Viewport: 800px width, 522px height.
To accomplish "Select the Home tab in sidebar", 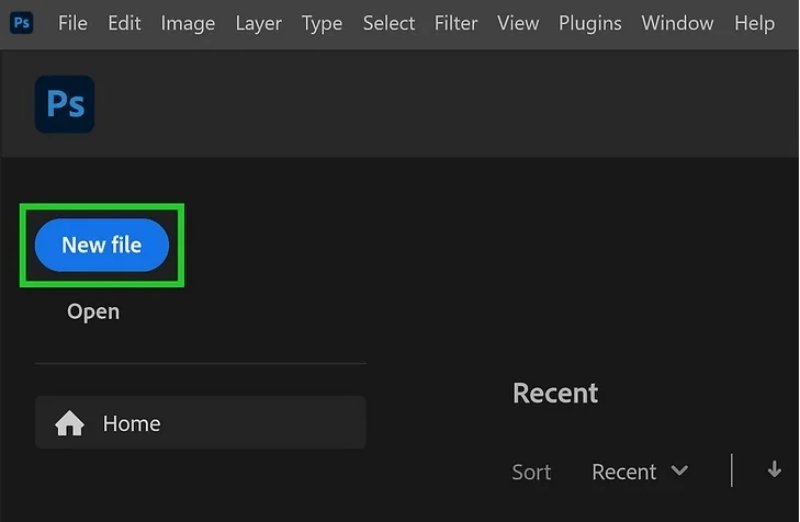I will (x=201, y=423).
